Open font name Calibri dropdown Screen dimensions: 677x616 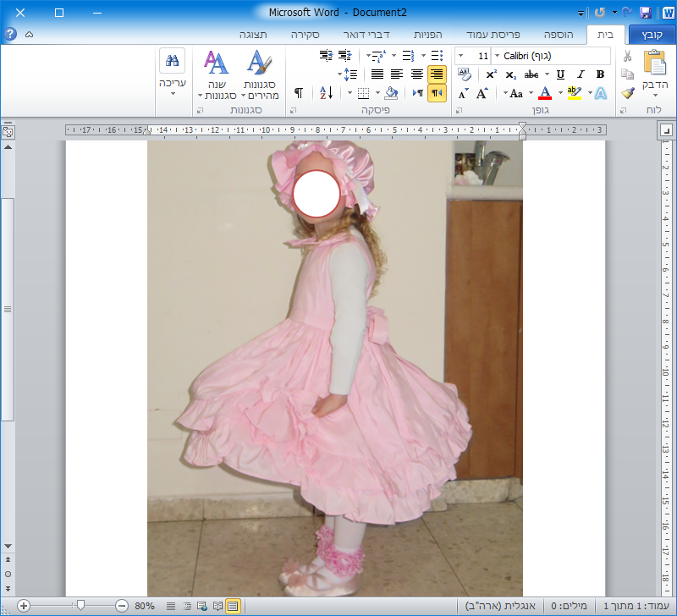click(x=497, y=56)
